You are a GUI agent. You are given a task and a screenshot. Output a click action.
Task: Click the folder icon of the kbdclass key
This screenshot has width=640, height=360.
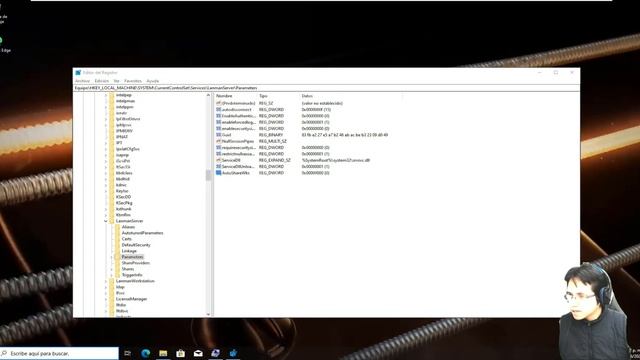[111, 173]
